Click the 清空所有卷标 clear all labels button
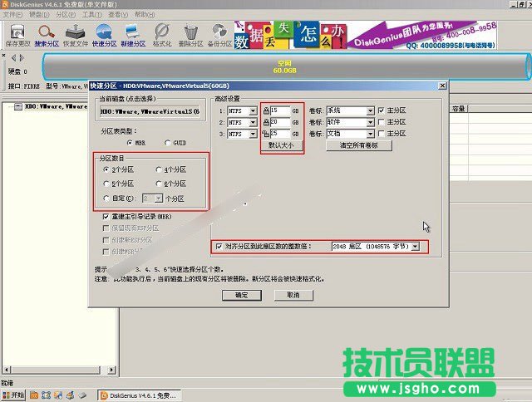The height and width of the screenshot is (402, 532). pyautogui.click(x=358, y=145)
